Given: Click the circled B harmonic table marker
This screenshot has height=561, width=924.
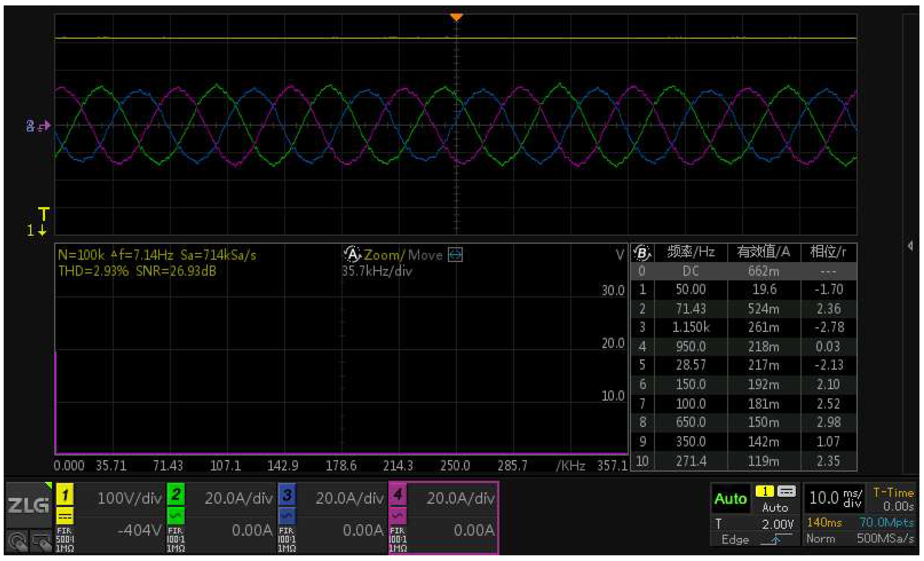Looking at the screenshot, I should (x=642, y=253).
